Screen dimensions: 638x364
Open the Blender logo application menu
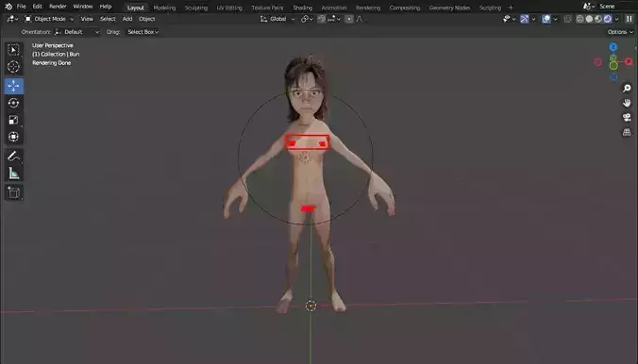[8, 7]
